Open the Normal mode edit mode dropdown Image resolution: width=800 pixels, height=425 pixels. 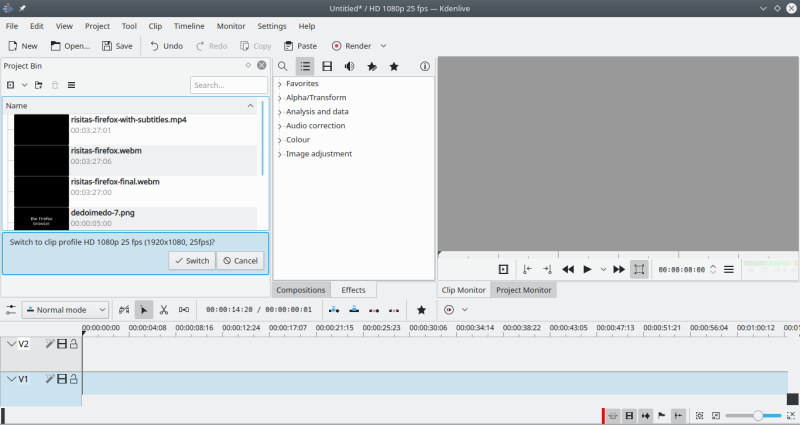(66, 310)
